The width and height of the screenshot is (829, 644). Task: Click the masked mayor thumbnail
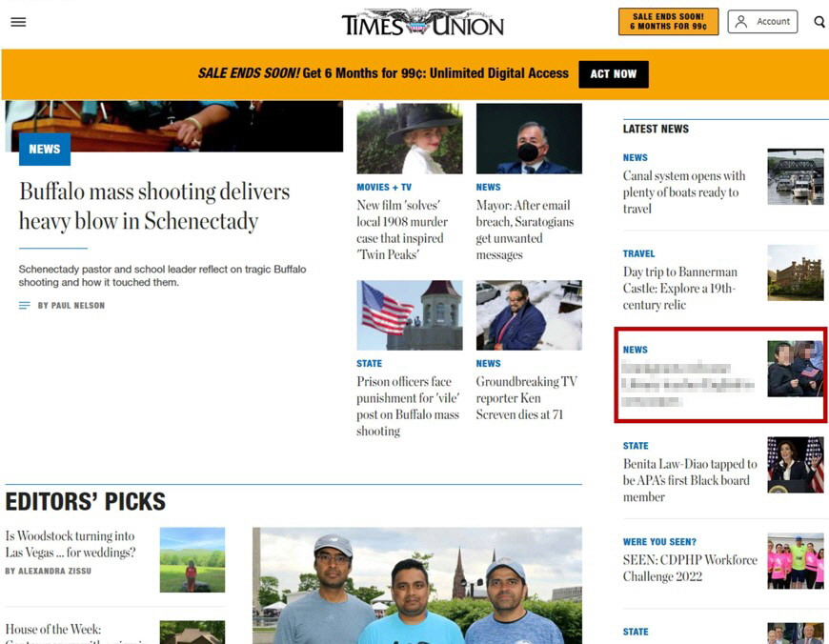[x=529, y=138]
